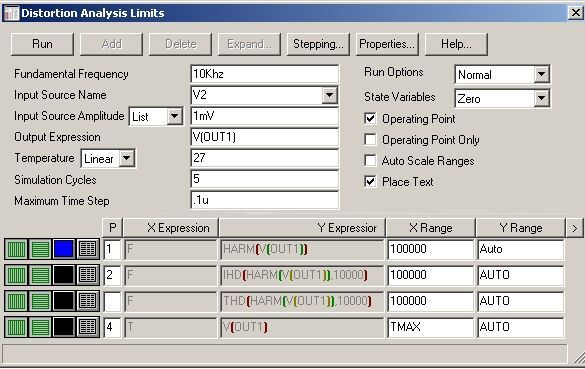Click the Run button

coord(42,44)
